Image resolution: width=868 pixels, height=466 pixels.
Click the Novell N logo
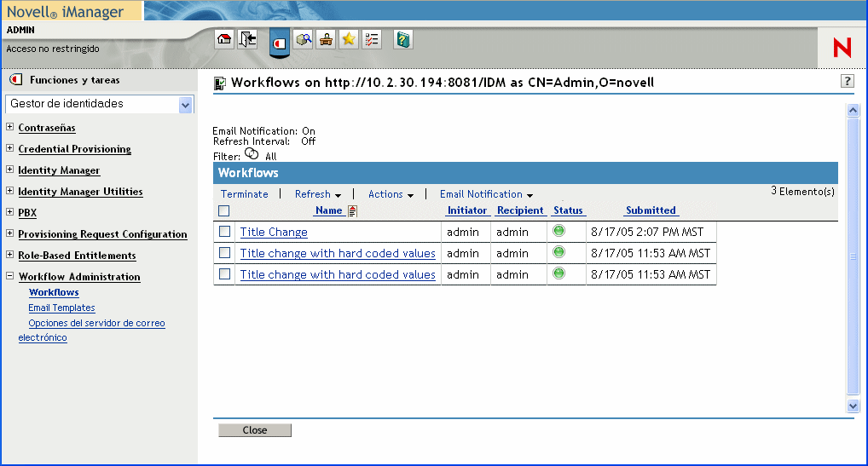pos(842,48)
